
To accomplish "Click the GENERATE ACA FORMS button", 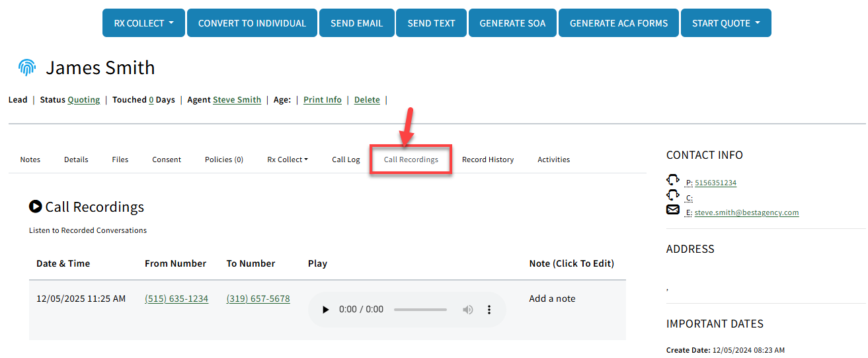I will (x=619, y=23).
